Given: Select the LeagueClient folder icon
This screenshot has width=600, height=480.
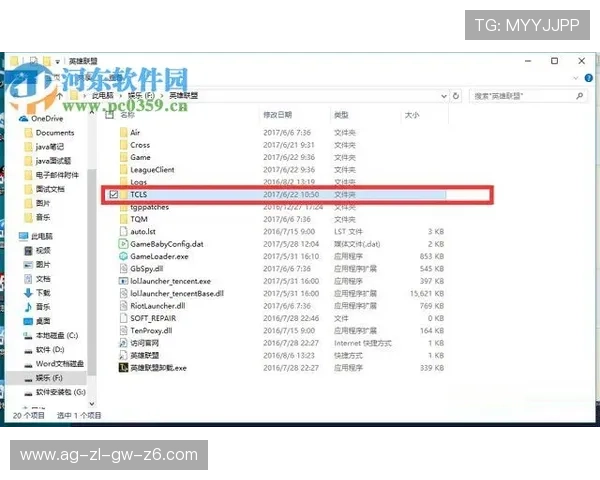Looking at the screenshot, I should [123, 170].
